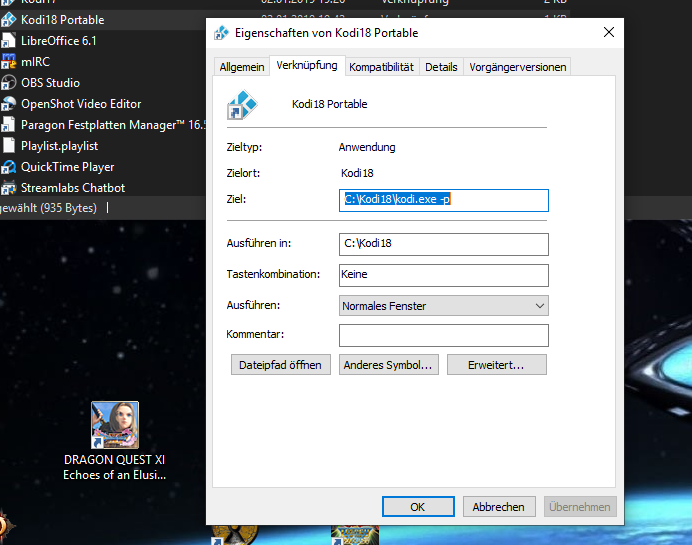The image size is (692, 545).
Task: Switch to the Allgemein tab
Action: click(242, 67)
